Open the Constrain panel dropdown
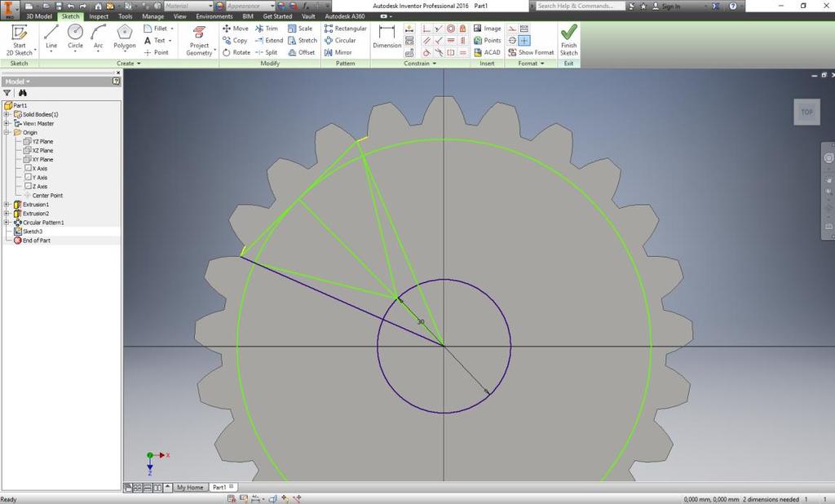The width and height of the screenshot is (835, 504). pyautogui.click(x=420, y=64)
